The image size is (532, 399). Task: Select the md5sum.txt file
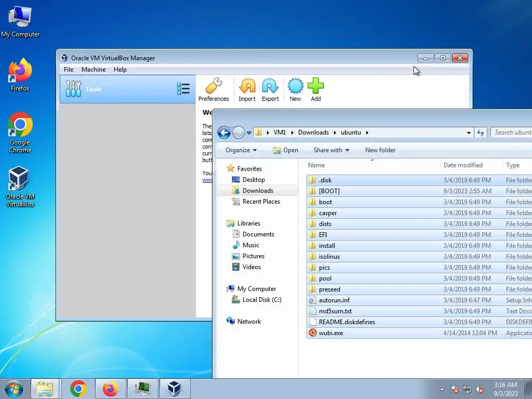[x=419, y=311]
